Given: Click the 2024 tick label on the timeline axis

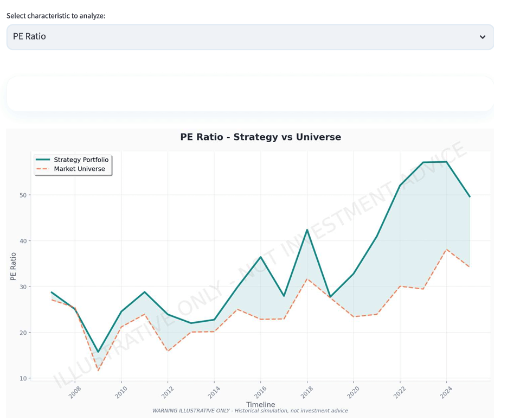Looking at the screenshot, I should tap(446, 392).
